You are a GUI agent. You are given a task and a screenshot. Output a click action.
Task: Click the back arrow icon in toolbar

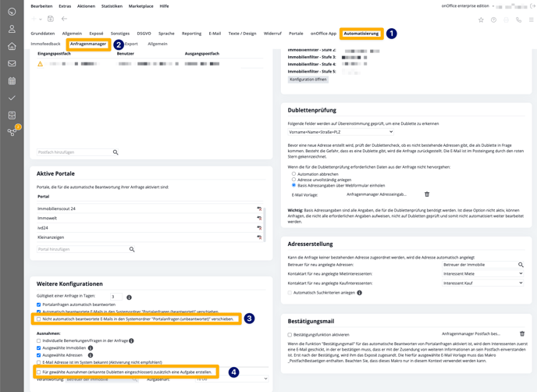64,19
